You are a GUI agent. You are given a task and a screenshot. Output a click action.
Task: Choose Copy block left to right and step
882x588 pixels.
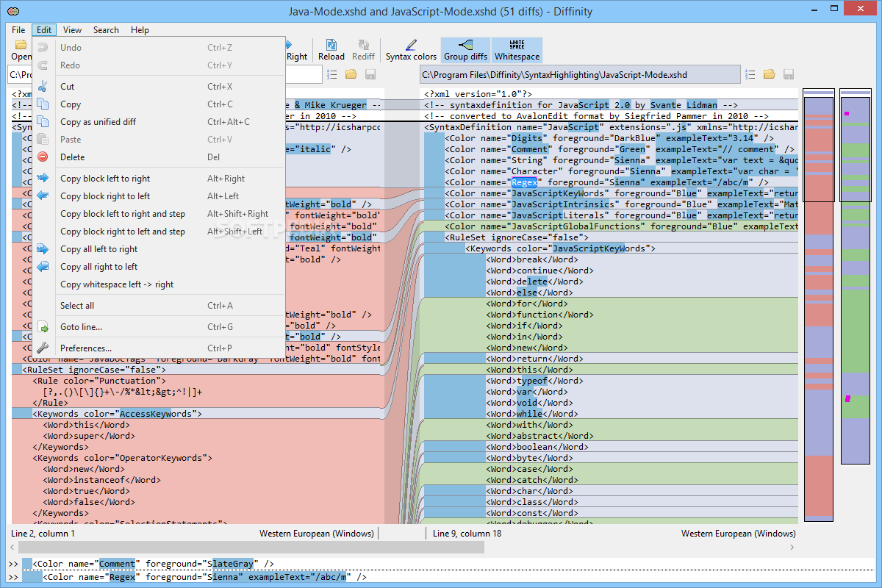tap(159, 214)
